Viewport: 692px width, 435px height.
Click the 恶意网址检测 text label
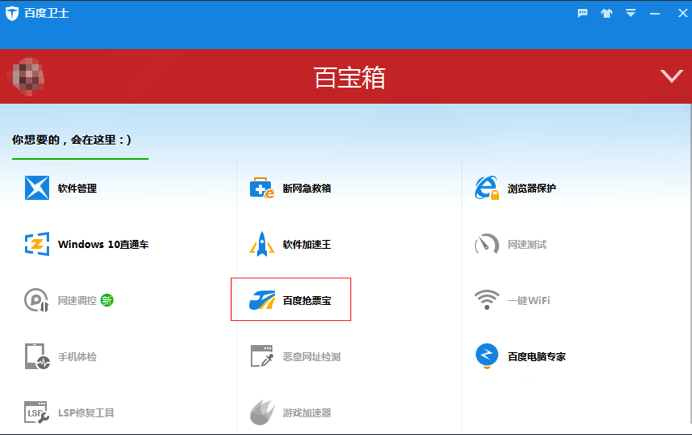coord(312,356)
